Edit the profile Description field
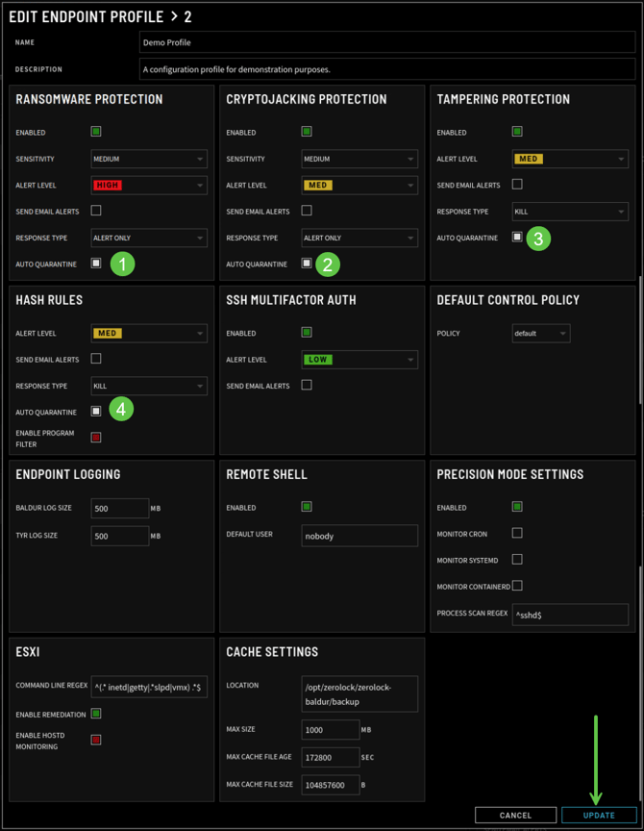644x831 pixels. pyautogui.click(x=387, y=69)
